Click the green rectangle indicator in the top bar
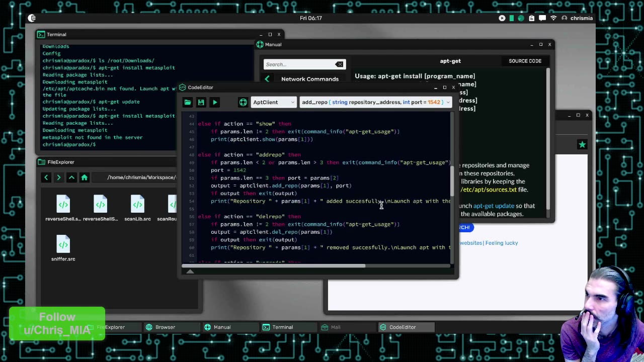 [x=512, y=18]
